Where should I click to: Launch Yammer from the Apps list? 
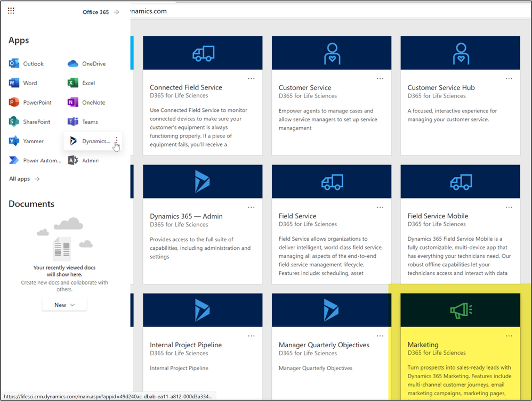pyautogui.click(x=27, y=141)
